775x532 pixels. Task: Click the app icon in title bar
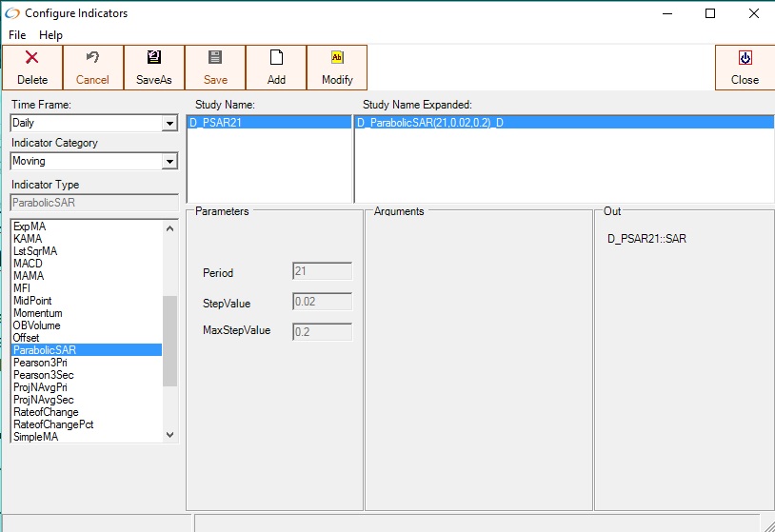coord(12,13)
